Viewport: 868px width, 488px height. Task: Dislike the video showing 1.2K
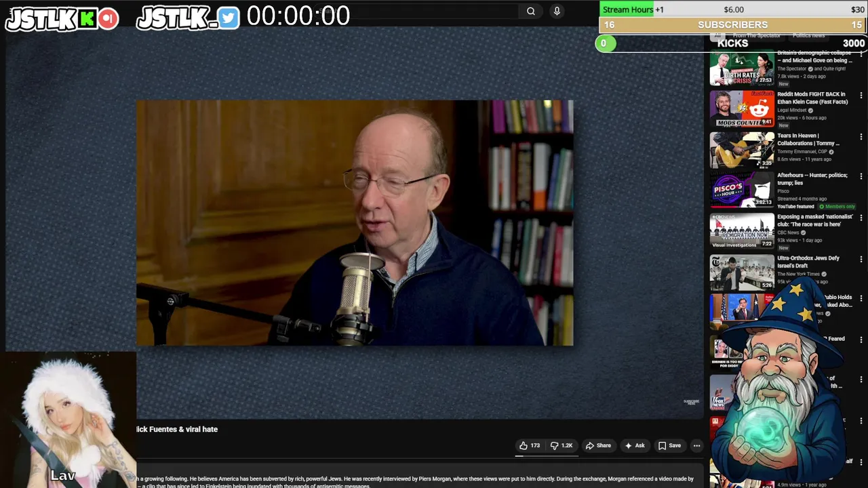[562, 445]
